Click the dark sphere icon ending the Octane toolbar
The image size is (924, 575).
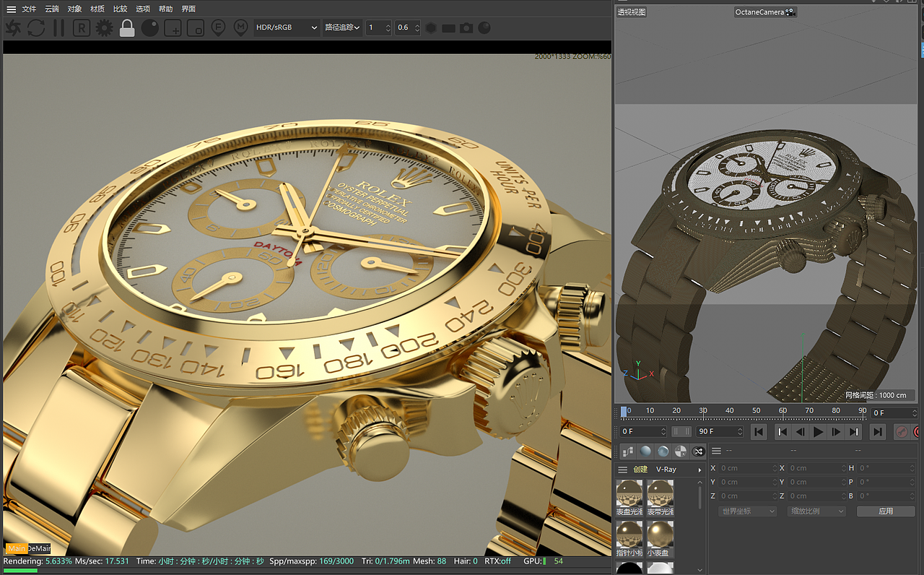tap(484, 28)
